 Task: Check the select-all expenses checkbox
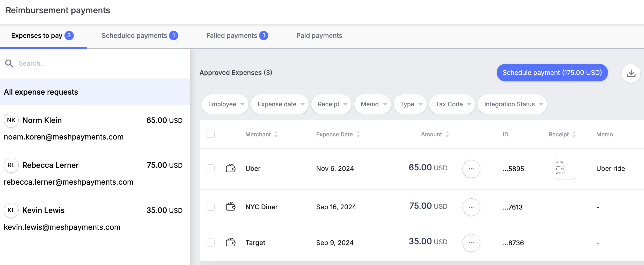(211, 134)
